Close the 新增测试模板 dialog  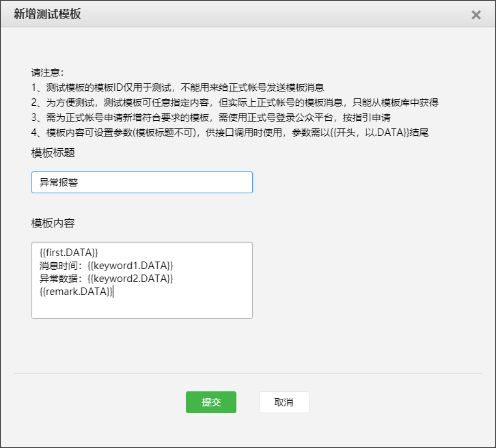tap(476, 15)
